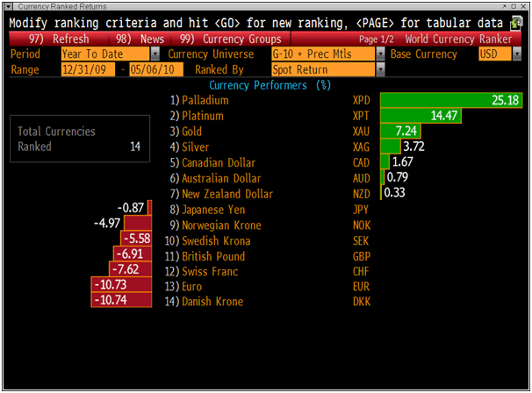
Task: Click the G-10 + Prec Mtls field
Action: click(323, 54)
